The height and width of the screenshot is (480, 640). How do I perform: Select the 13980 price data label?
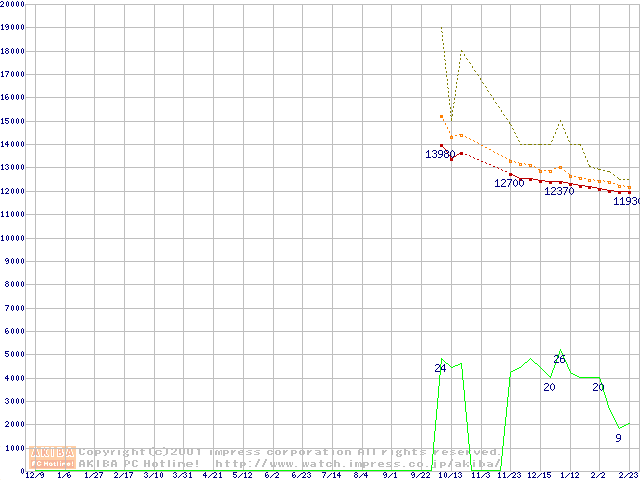(440, 154)
